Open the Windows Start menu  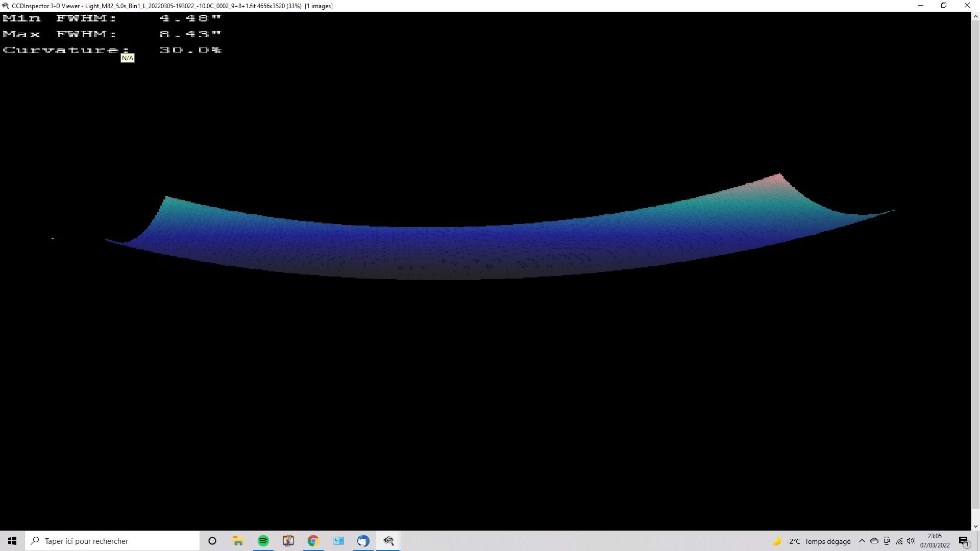(12, 541)
